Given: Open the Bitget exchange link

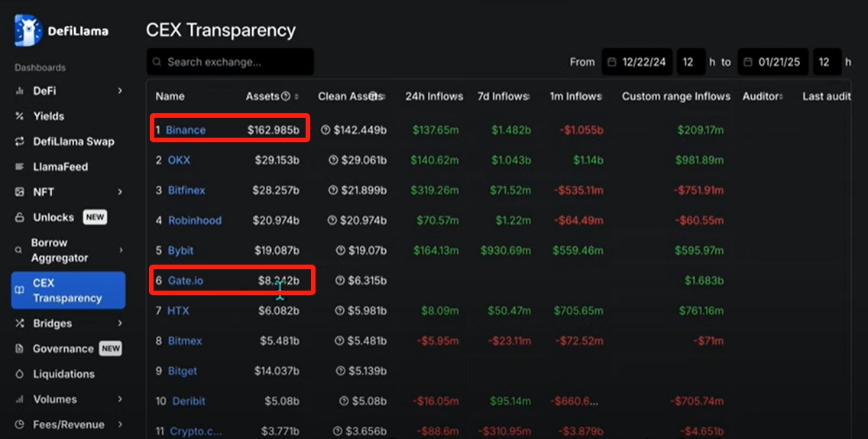Looking at the screenshot, I should click(x=183, y=371).
